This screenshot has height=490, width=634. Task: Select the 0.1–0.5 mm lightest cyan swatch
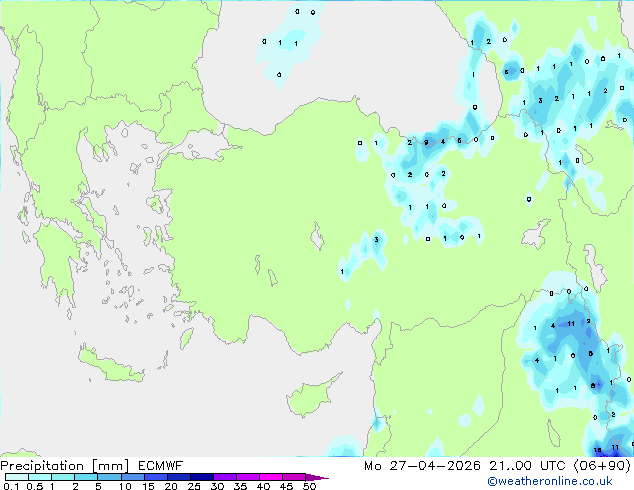click(x=17, y=477)
